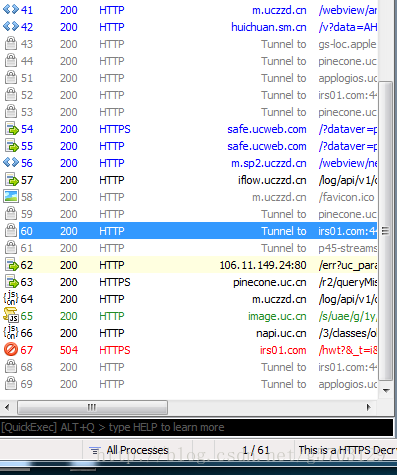Screen dimensions: 397x475
Task: Click the horizontal scrollbar thumb
Action: (92, 407)
